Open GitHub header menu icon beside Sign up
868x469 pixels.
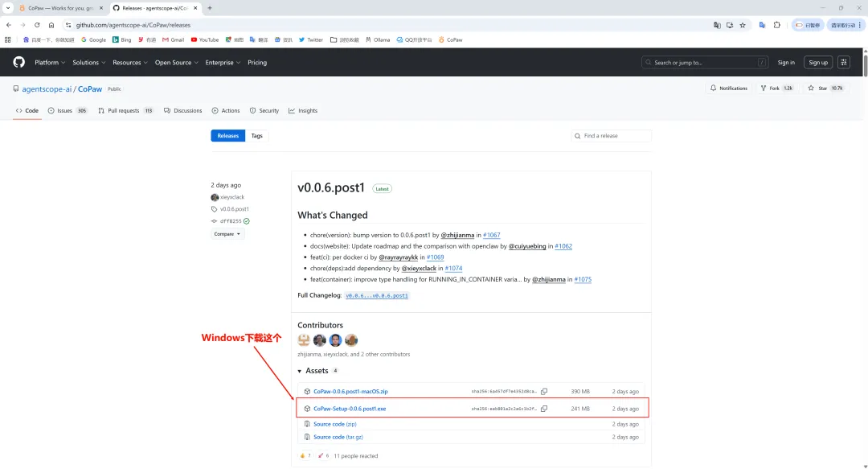coord(844,62)
